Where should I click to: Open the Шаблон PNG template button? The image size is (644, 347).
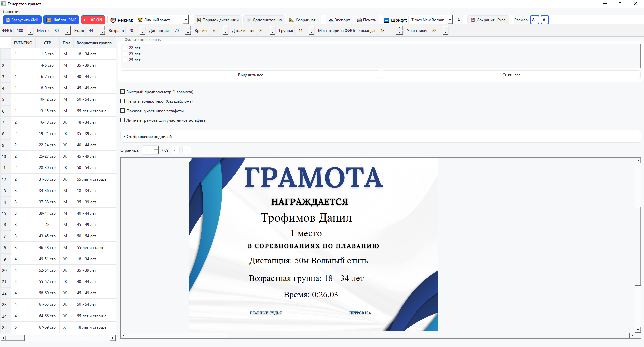coord(61,20)
